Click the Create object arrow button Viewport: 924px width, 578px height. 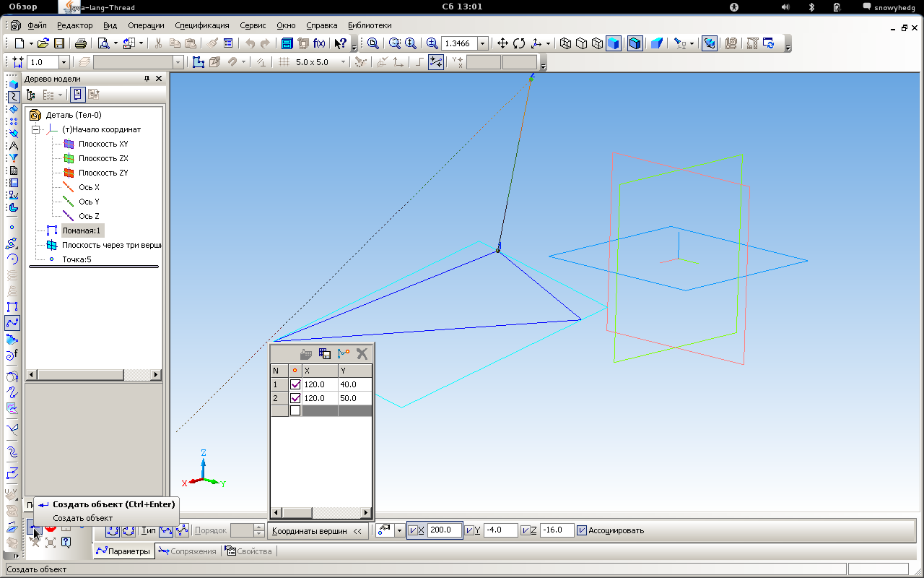[34, 527]
